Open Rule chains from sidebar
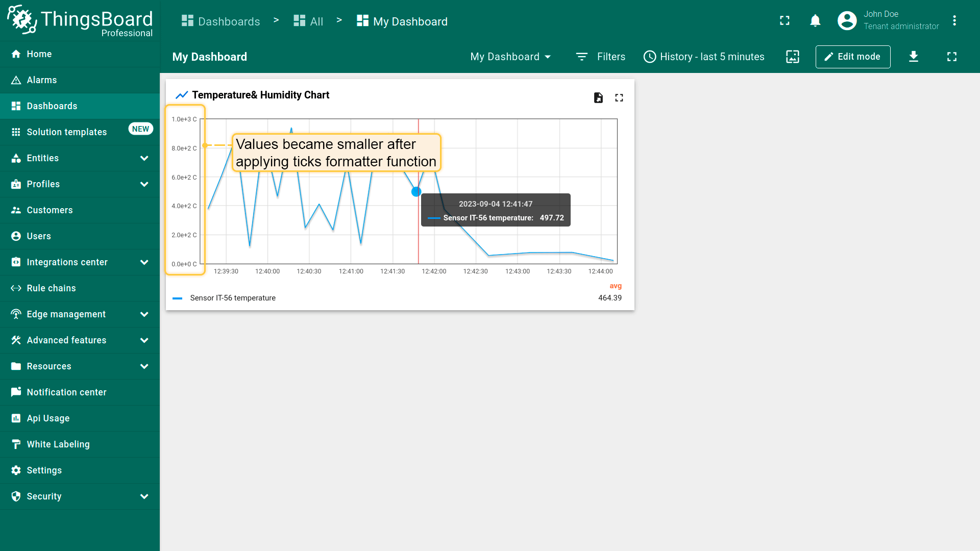 [51, 288]
